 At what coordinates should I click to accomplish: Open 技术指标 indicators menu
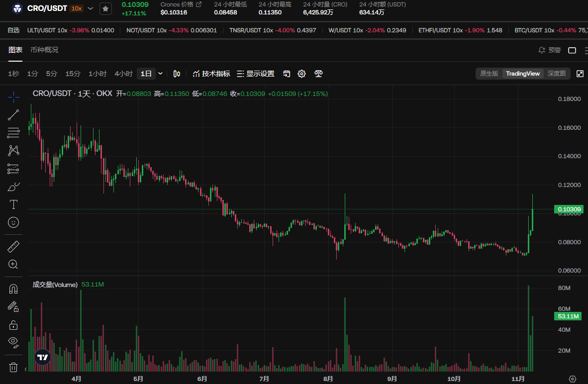(211, 74)
